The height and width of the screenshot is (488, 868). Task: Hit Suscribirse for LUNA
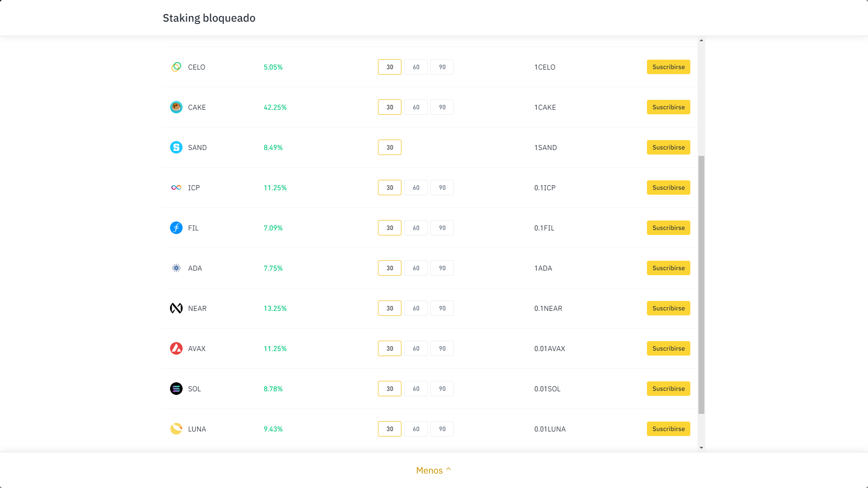pyautogui.click(x=668, y=429)
